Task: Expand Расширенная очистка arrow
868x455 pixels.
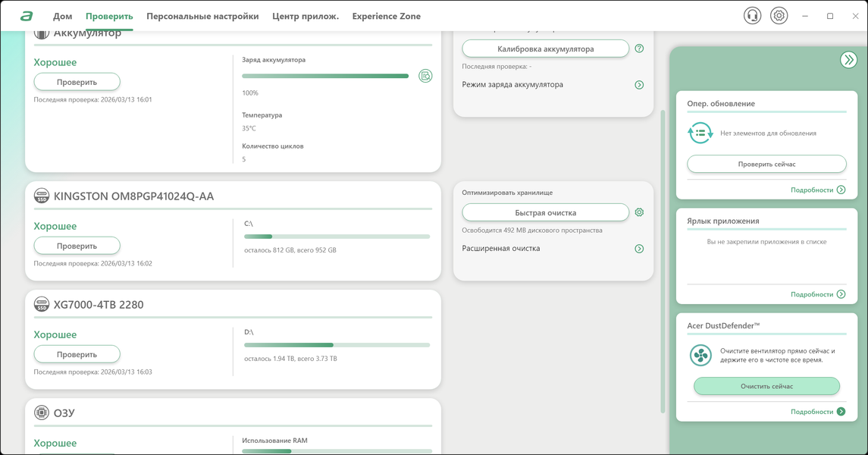Action: point(639,249)
